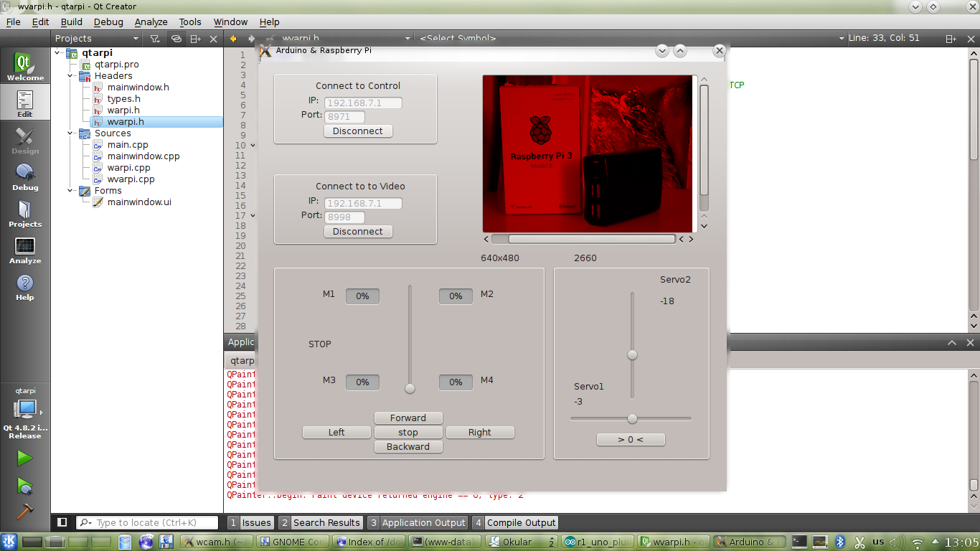980x551 pixels.
Task: Go forward in editor navigation history
Action: click(251, 39)
